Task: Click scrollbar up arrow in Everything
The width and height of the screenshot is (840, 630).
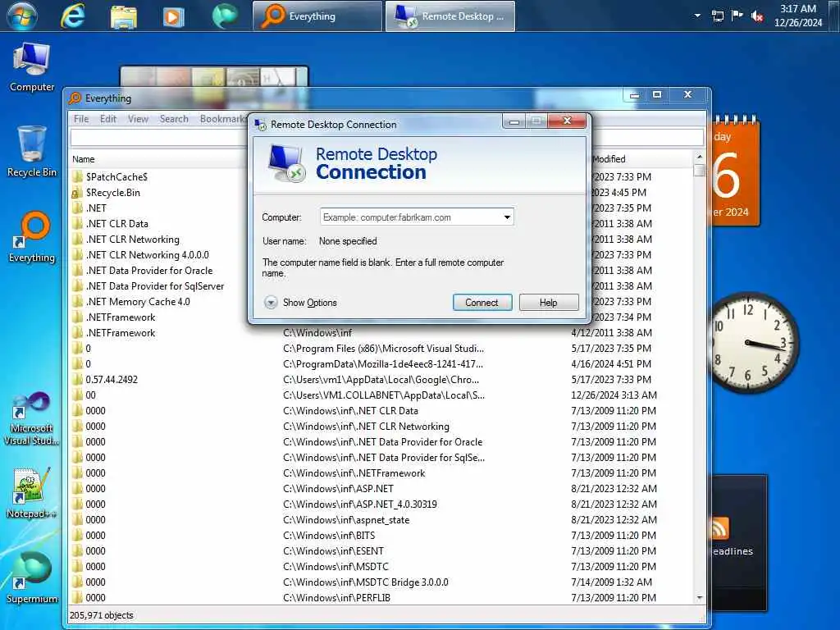Action: (699, 157)
